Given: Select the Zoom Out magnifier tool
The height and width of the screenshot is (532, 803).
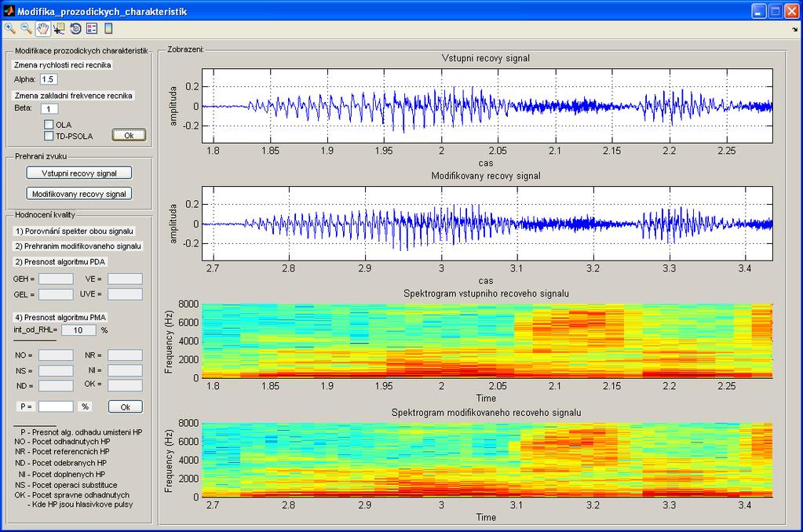Looking at the screenshot, I should pyautogui.click(x=26, y=29).
